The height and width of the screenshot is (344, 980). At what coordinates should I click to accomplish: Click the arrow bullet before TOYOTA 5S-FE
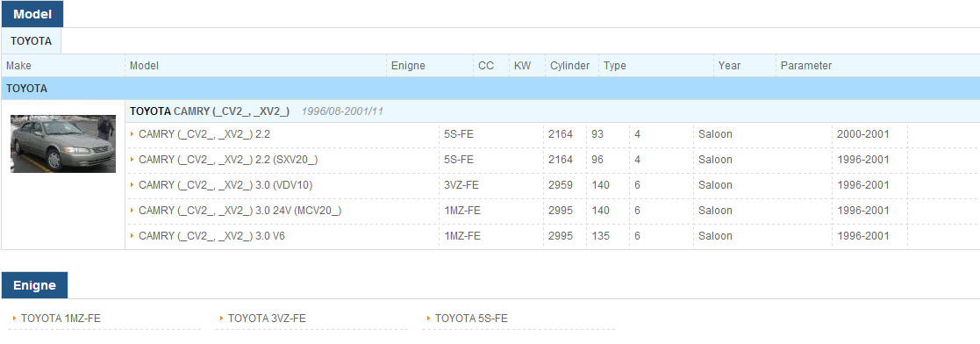tap(428, 319)
